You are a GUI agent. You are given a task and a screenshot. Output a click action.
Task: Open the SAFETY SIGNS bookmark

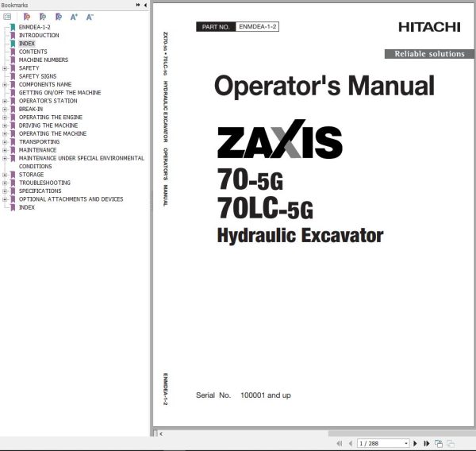click(x=37, y=76)
